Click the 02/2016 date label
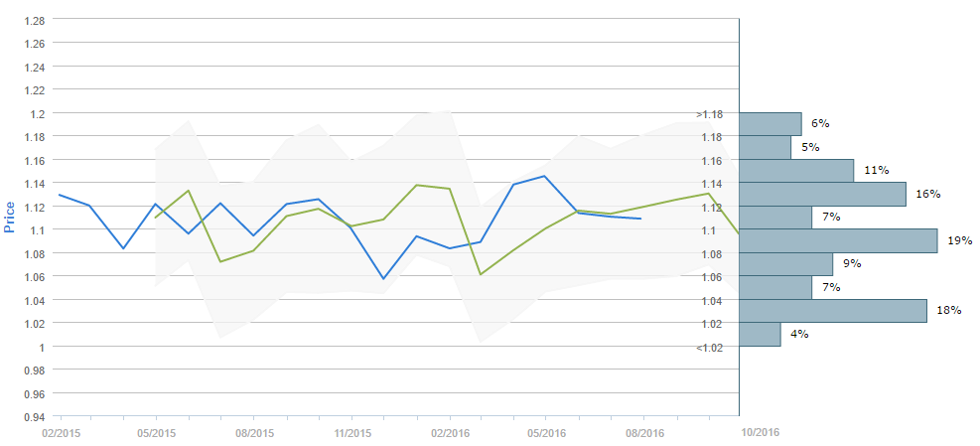980x446 pixels. (x=450, y=433)
